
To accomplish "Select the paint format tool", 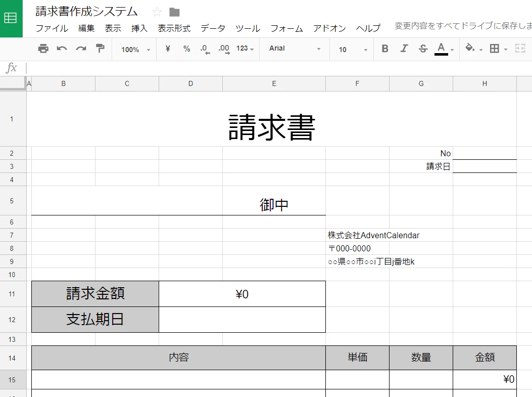I will click(100, 49).
